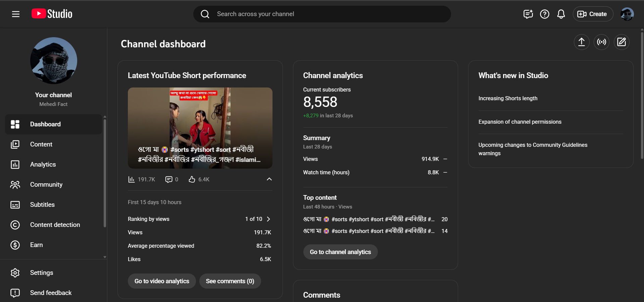Click Go to channel analytics button

click(x=340, y=252)
